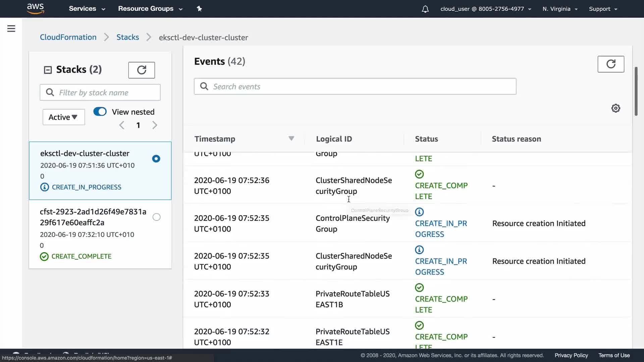
Task: Select the cfst-2923 stack radio button
Action: pos(156,217)
